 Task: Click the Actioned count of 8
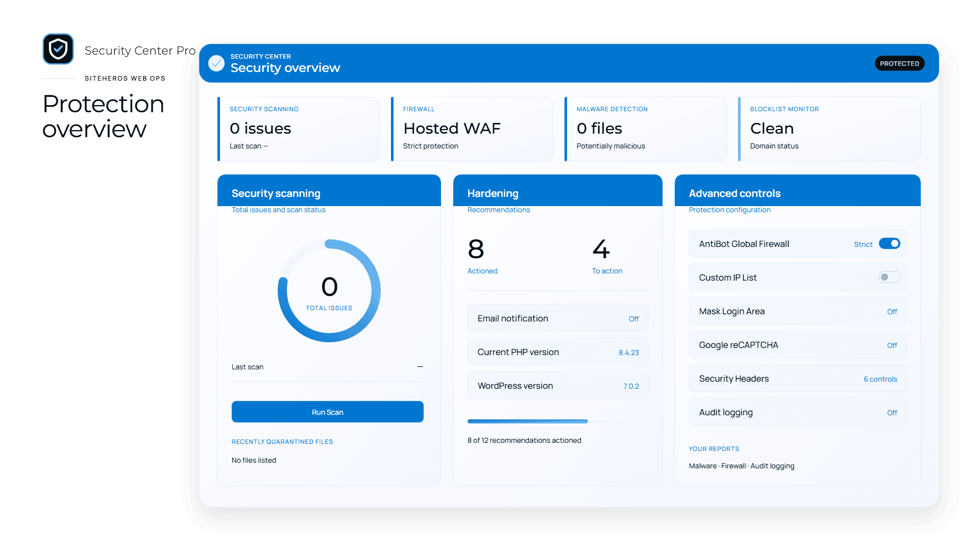coord(476,249)
